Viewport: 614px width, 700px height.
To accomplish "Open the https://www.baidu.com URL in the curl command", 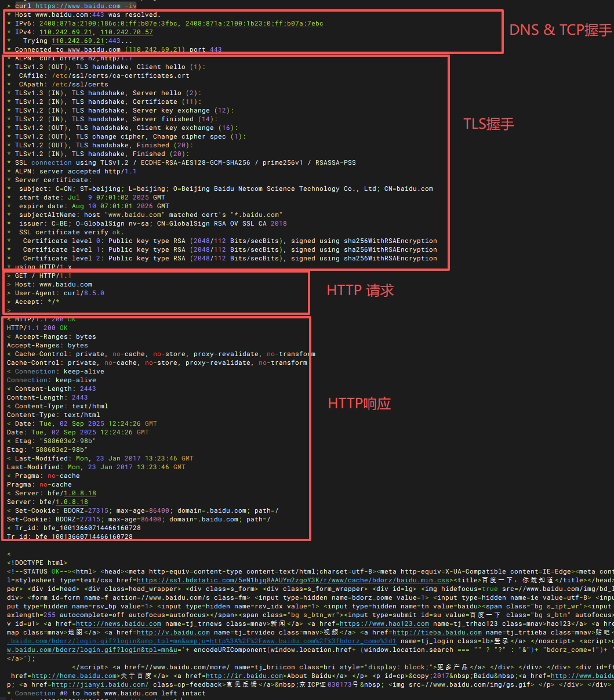I will click(x=78, y=6).
